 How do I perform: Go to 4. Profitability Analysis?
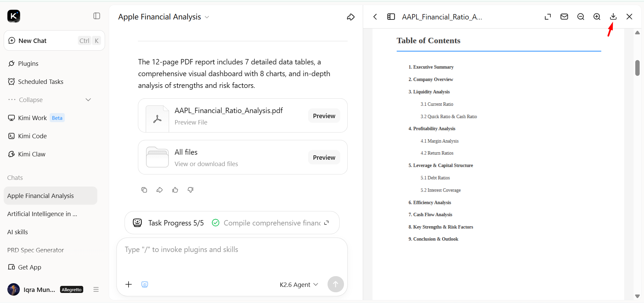432,129
